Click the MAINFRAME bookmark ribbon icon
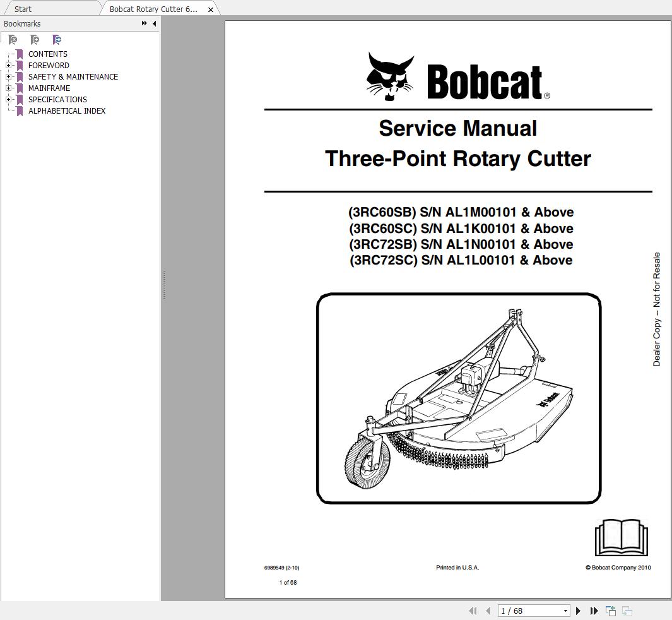672x620 pixels. pyautogui.click(x=20, y=88)
